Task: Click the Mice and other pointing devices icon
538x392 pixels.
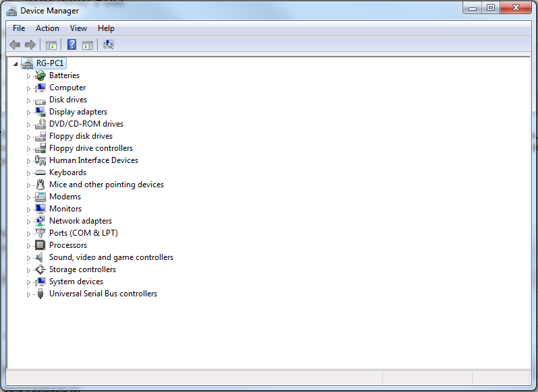Action: 40,185
